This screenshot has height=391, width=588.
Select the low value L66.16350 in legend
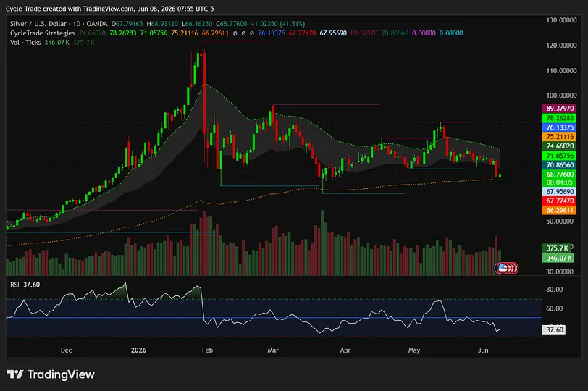(x=197, y=24)
